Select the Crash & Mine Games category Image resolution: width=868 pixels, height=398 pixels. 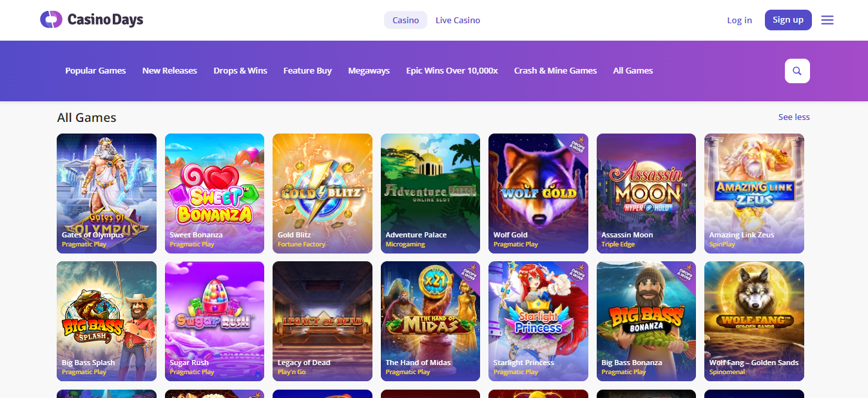(555, 71)
